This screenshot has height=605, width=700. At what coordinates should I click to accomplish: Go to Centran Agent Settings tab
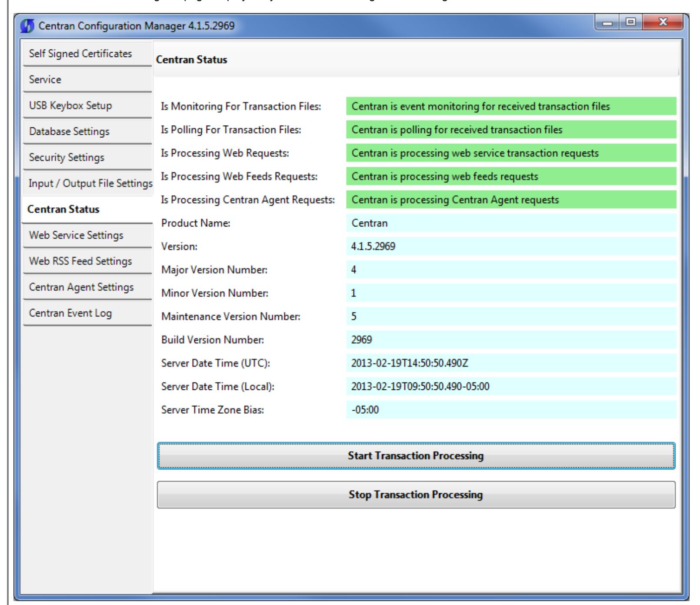pos(87,287)
